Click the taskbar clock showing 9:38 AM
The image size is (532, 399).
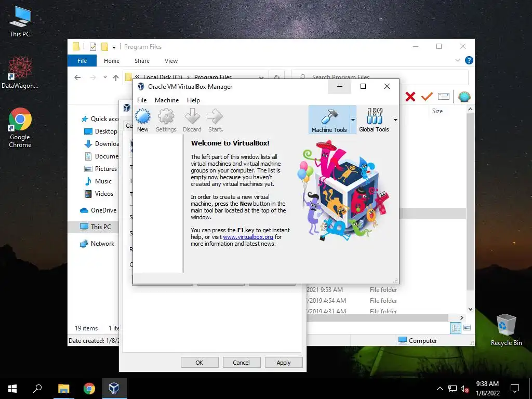coord(487,389)
